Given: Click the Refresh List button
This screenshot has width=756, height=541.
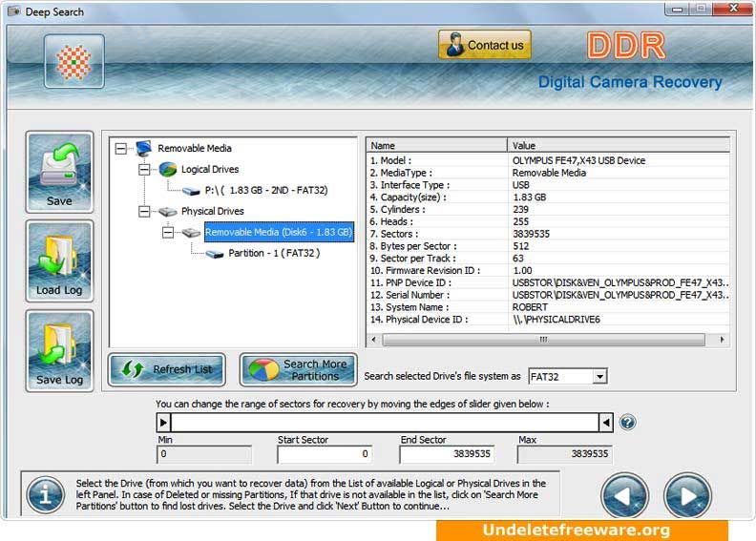Looking at the screenshot, I should [167, 369].
